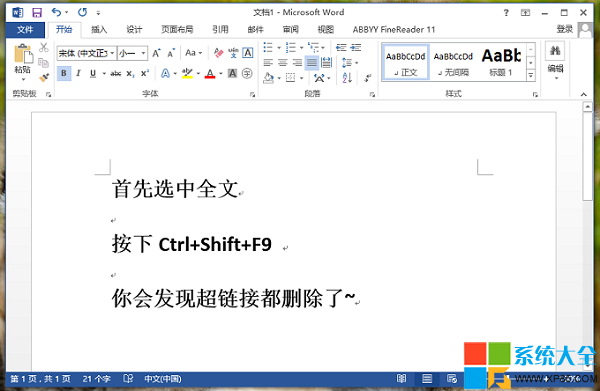Increase font size with grow font icon

tap(156, 53)
